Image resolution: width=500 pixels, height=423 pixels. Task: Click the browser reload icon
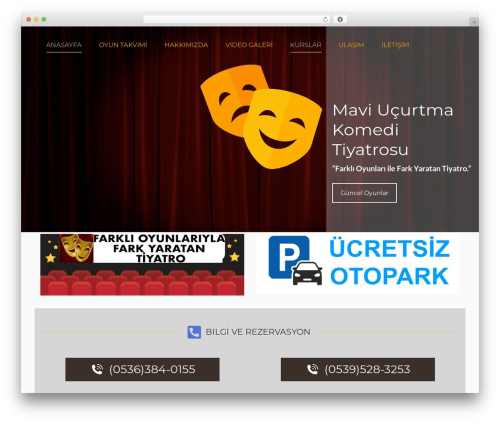tap(325, 19)
